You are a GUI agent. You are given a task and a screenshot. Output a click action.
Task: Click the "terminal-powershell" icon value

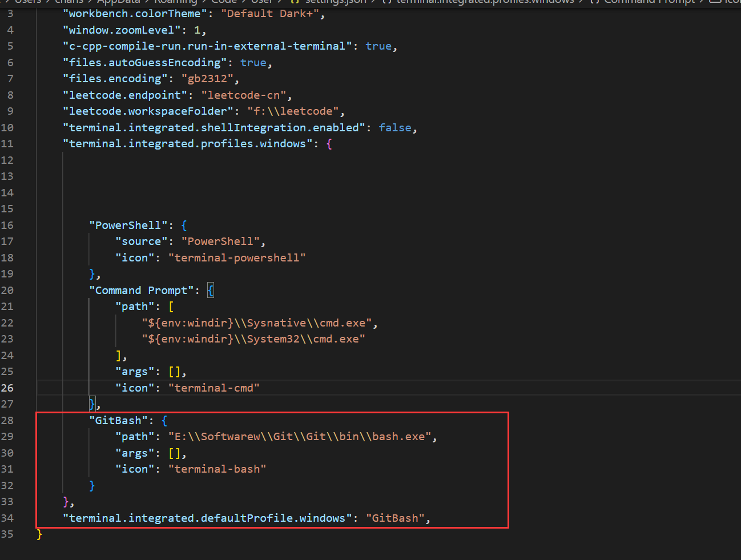click(237, 258)
